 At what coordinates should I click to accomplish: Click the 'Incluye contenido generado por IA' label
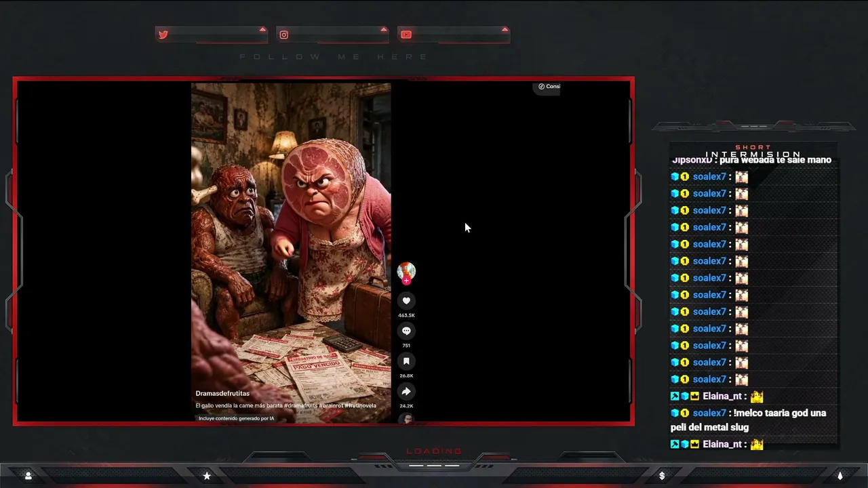tap(236, 418)
